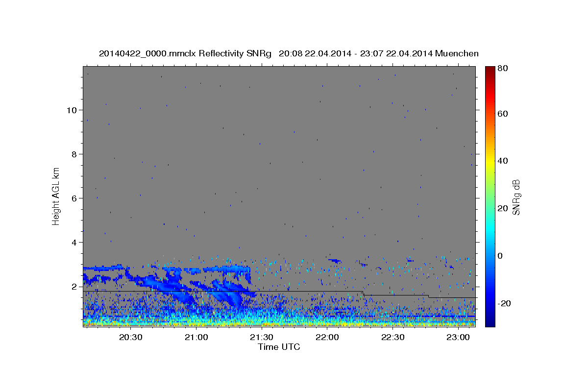Click the 21:00 time tick label

pos(196,338)
